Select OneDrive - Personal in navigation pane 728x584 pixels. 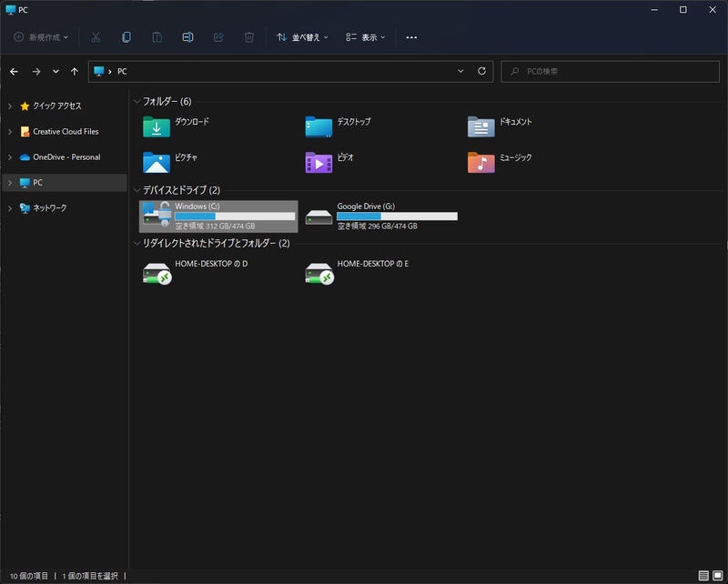(x=66, y=157)
